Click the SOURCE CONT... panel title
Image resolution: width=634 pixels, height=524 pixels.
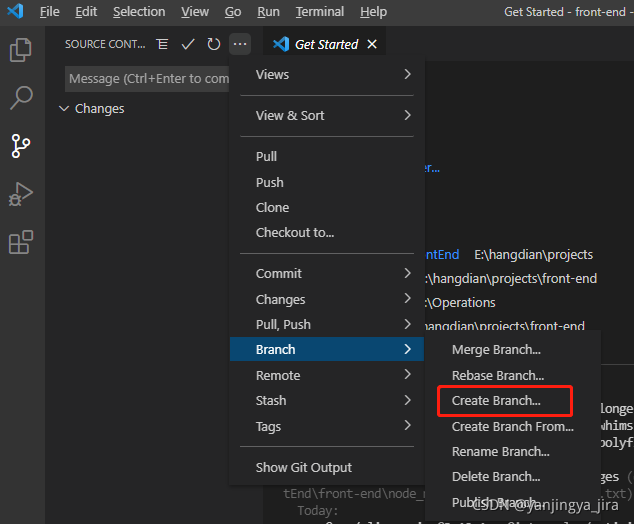(105, 44)
